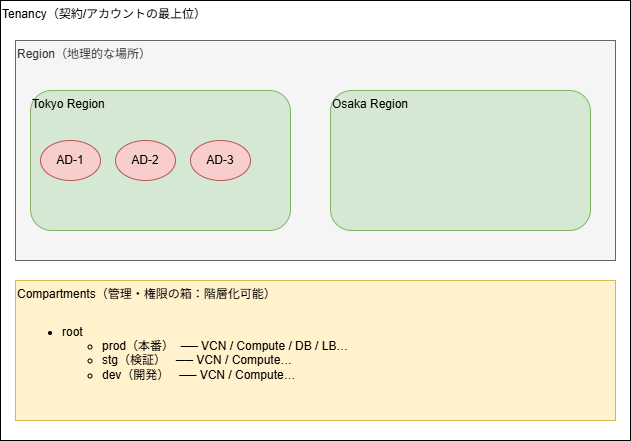Click the hollow bullet before stg
Screen dimensions: 631x441
pyautogui.click(x=91, y=361)
